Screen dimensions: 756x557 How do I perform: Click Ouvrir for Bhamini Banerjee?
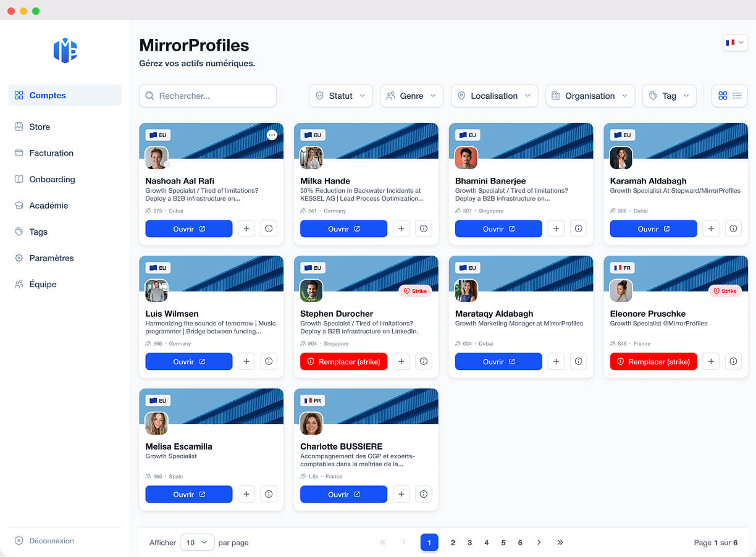coord(498,228)
